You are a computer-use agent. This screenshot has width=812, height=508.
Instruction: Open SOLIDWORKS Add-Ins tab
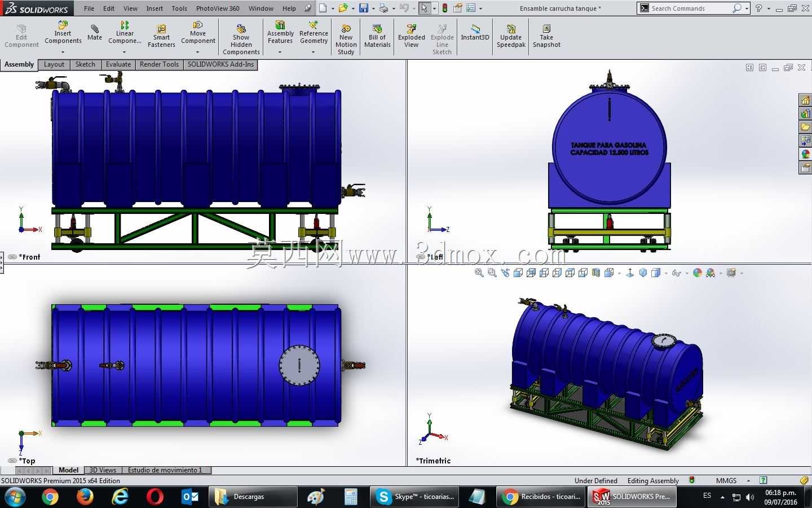click(220, 64)
